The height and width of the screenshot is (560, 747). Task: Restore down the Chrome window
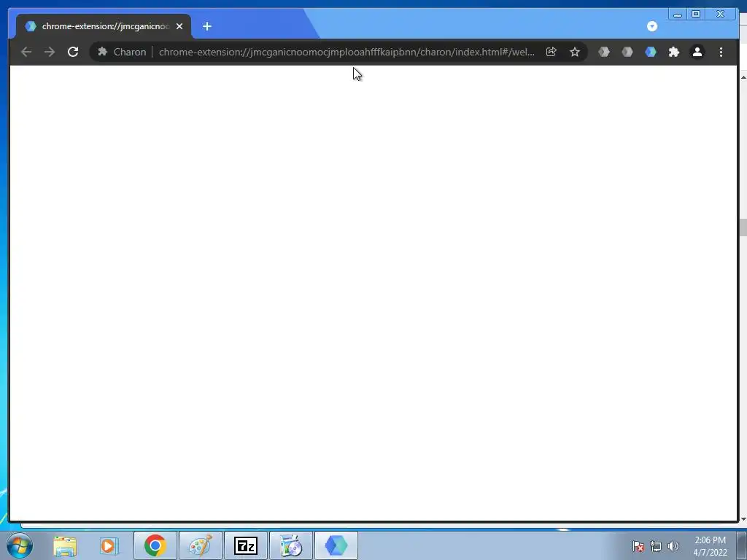tap(696, 15)
